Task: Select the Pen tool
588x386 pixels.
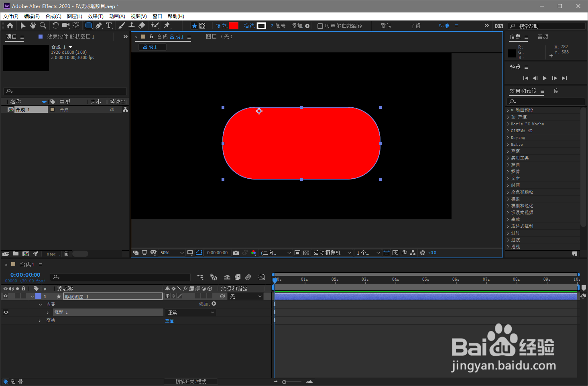Action: (x=99, y=26)
